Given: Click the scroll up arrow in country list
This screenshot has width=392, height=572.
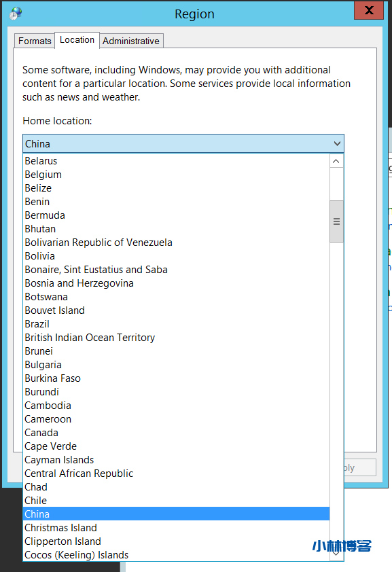Looking at the screenshot, I should coord(336,161).
